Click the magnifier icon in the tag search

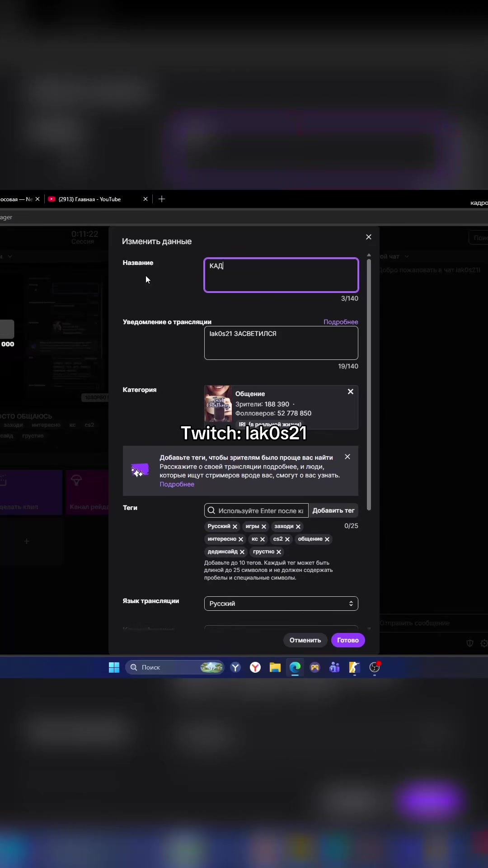211,510
